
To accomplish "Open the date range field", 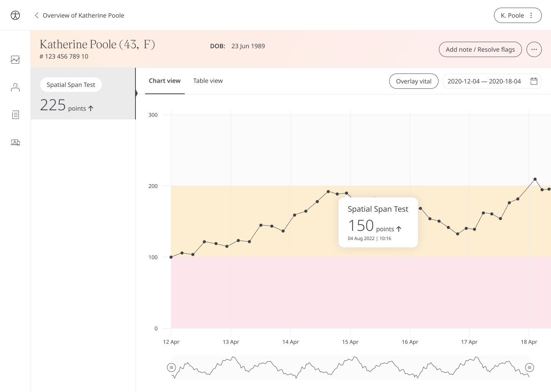I will pyautogui.click(x=492, y=81).
